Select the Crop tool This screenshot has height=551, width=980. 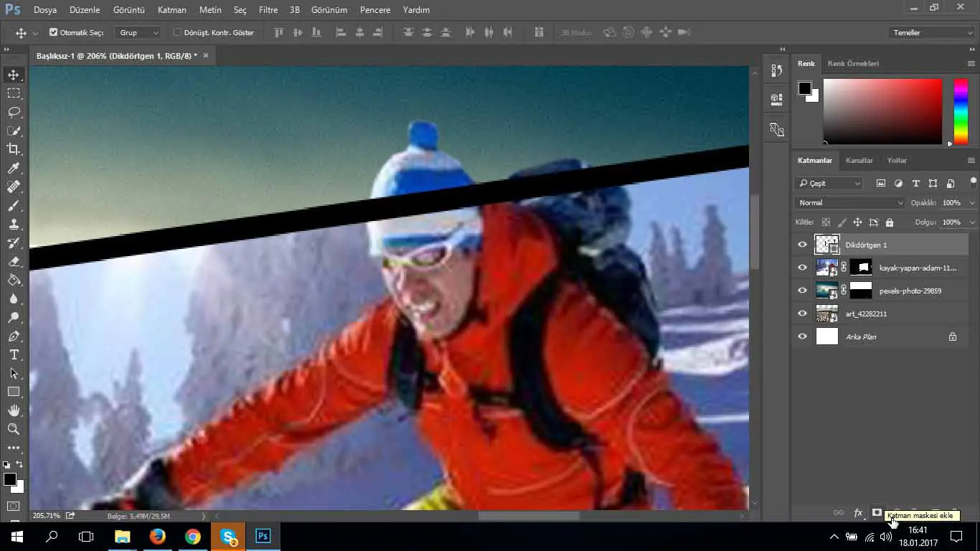(14, 149)
